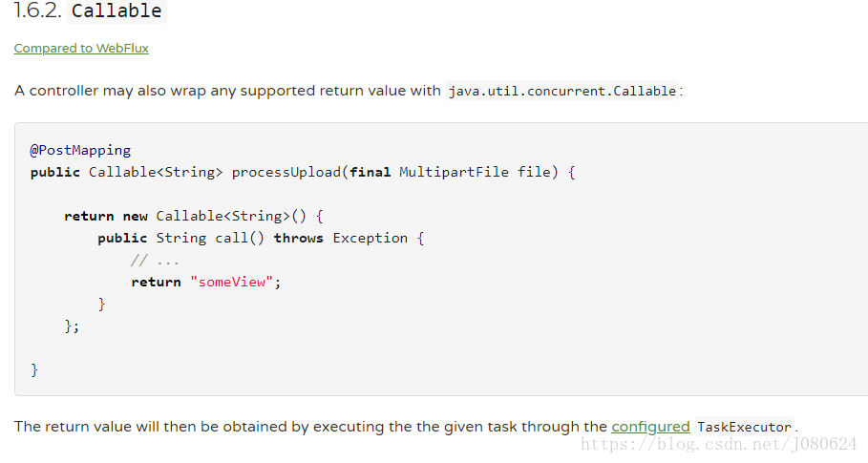Image resolution: width=868 pixels, height=463 pixels.
Task: Click the 'throws' keyword in call method
Action: click(298, 238)
